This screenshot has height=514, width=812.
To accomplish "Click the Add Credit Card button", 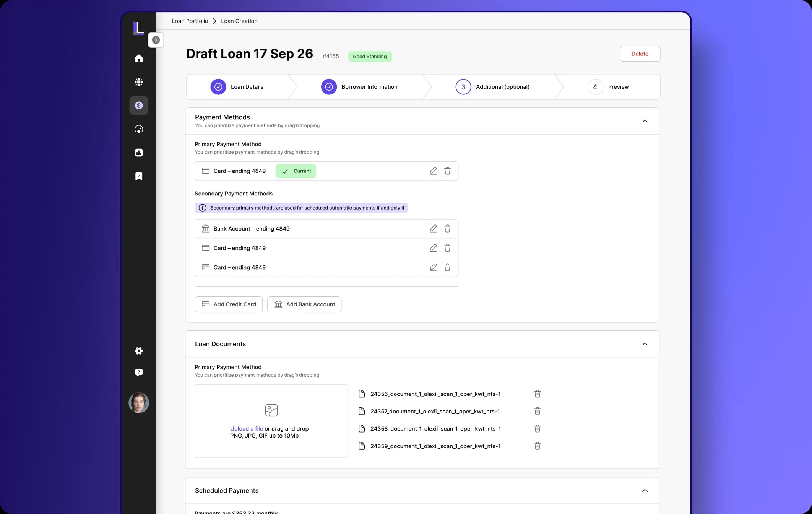I will tap(229, 304).
